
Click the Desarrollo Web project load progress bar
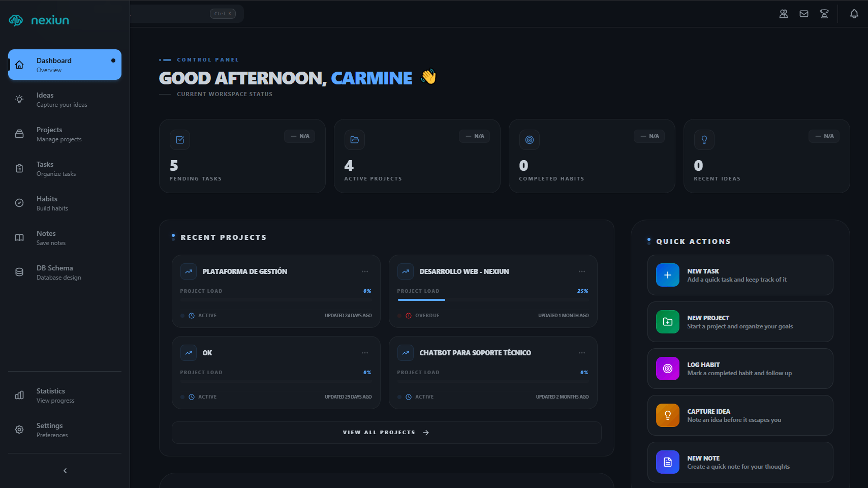click(x=492, y=300)
